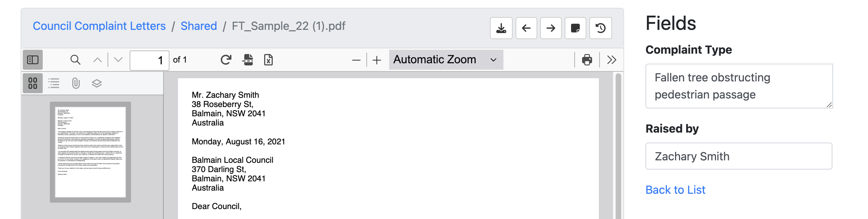The width and height of the screenshot is (868, 219).
Task: View attachments with the paperclip icon
Action: [75, 83]
